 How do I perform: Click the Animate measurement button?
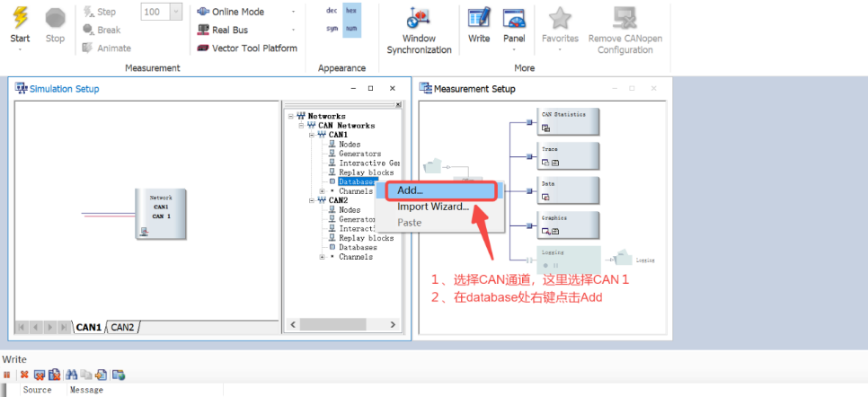click(106, 49)
